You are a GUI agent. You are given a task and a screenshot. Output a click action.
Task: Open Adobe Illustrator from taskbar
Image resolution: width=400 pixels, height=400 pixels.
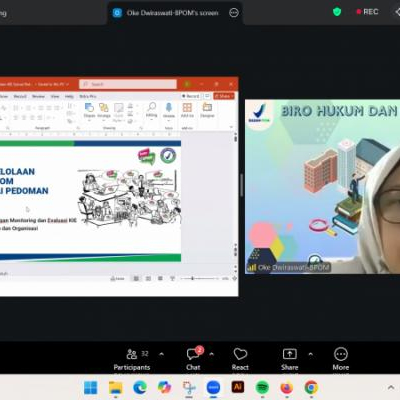[x=238, y=387]
